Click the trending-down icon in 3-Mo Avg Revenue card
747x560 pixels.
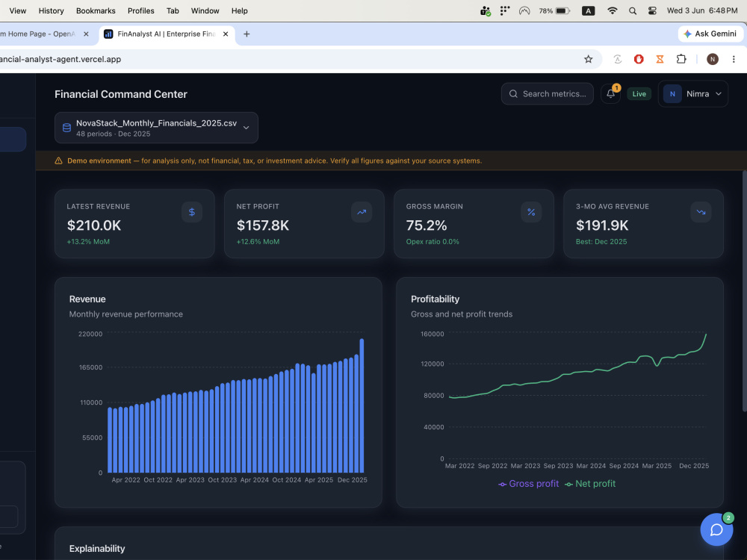[x=701, y=212]
